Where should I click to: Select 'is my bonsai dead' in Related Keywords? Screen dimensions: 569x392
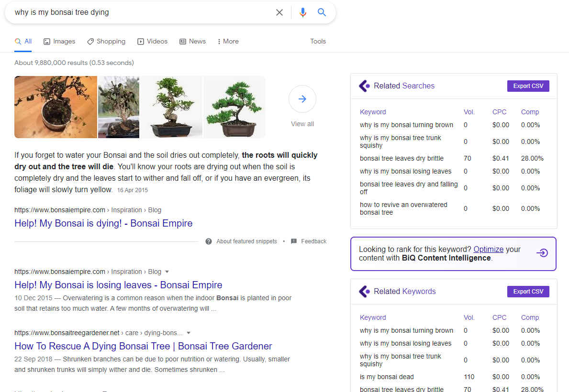[x=387, y=377]
